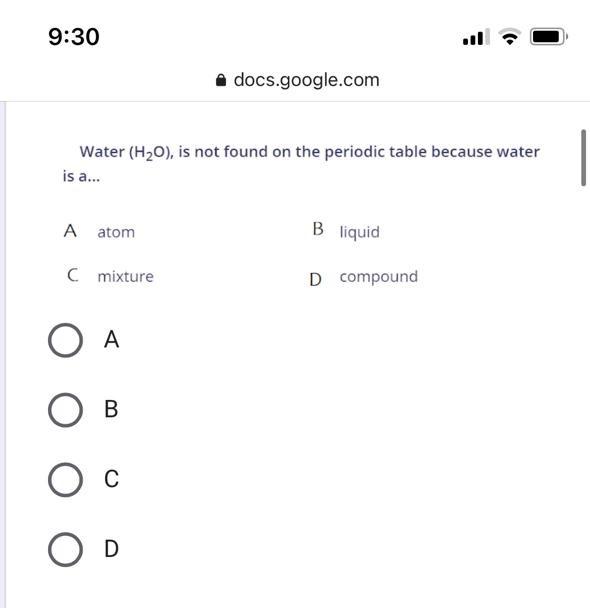
Task: Tap the lock icon beside the URL
Action: click(221, 80)
